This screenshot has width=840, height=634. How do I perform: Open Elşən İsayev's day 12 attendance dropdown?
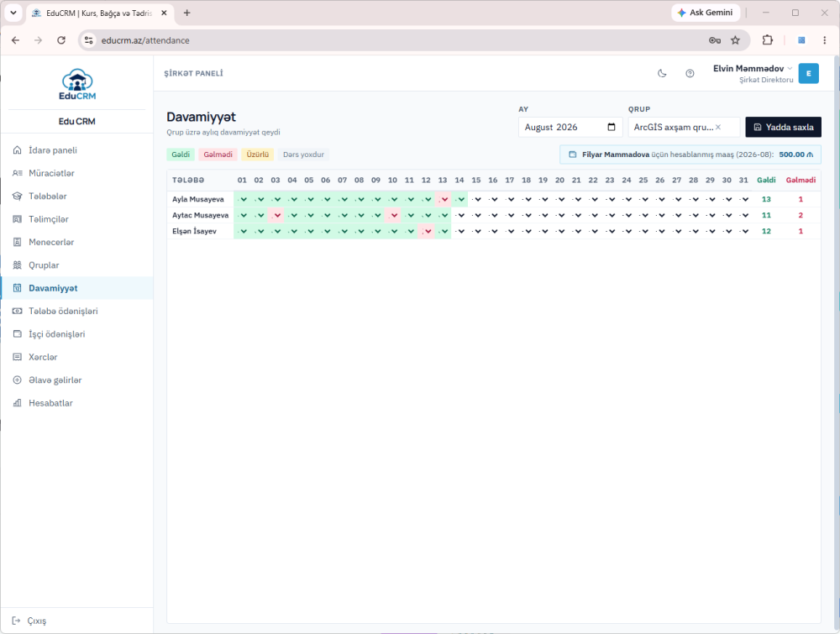tap(427, 231)
